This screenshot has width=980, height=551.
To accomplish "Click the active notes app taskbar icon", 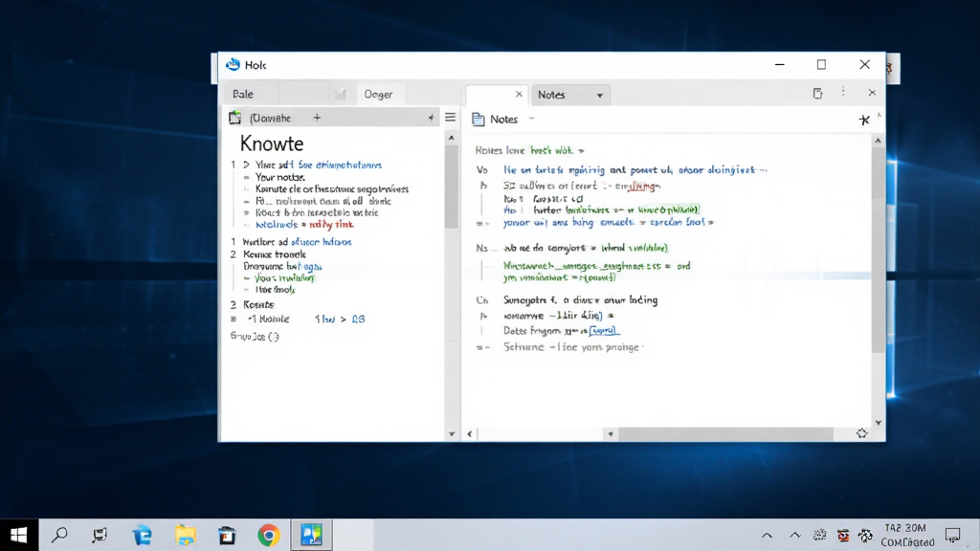I will coord(311,535).
